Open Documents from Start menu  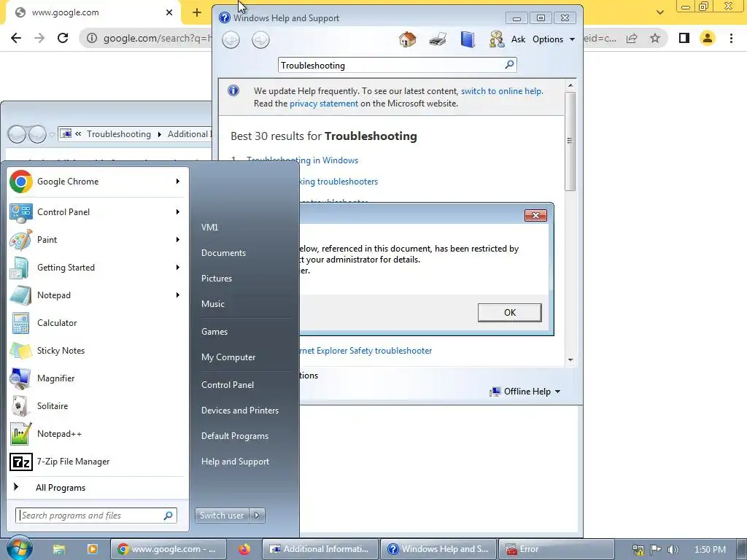tap(223, 253)
